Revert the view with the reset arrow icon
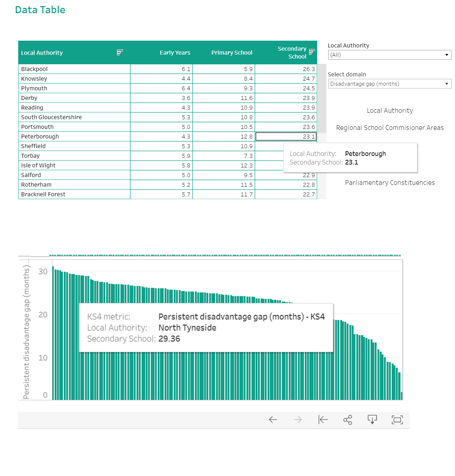 323,420
